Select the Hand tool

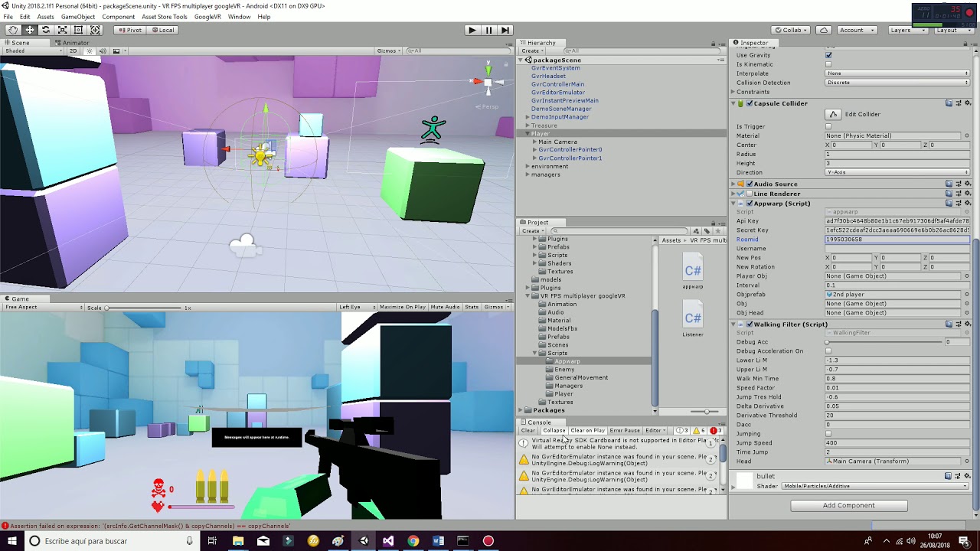coord(13,30)
